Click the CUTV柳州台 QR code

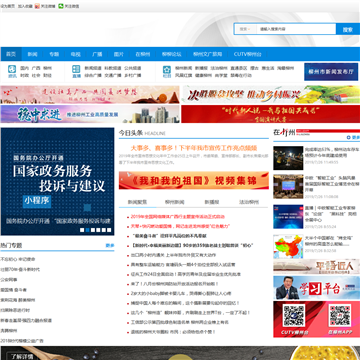[294, 315]
